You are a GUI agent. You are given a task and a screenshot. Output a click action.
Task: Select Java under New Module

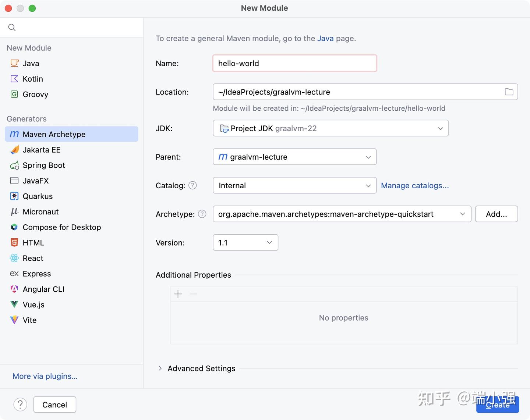(31, 63)
